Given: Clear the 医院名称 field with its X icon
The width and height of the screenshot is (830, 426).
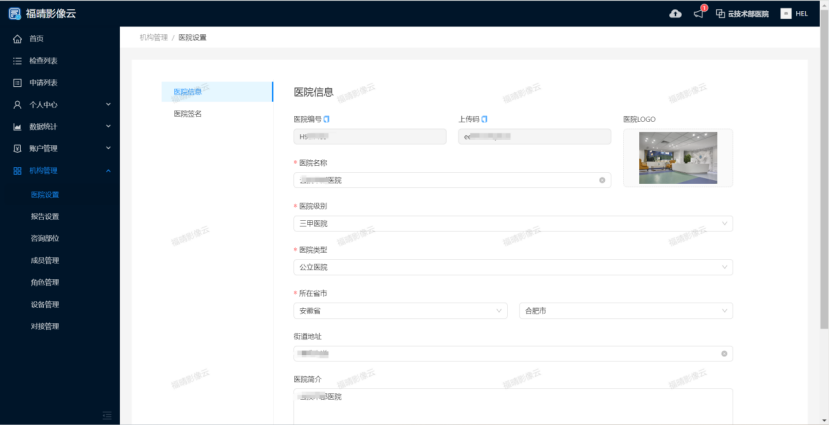Looking at the screenshot, I should click(602, 180).
